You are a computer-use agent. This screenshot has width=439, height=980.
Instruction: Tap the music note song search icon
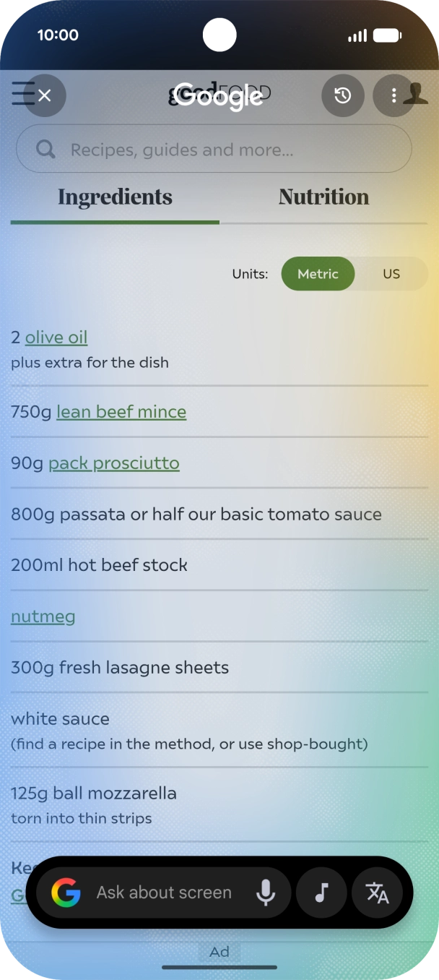(322, 893)
